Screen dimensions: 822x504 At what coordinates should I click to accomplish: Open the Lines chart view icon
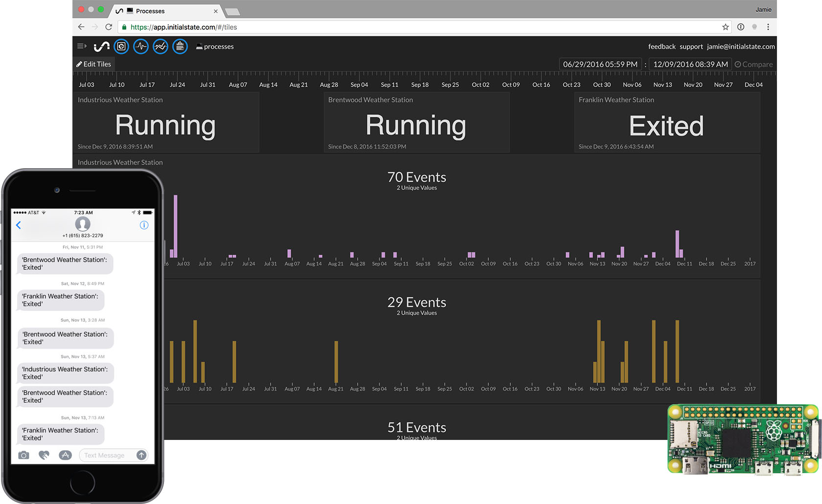[x=160, y=46]
